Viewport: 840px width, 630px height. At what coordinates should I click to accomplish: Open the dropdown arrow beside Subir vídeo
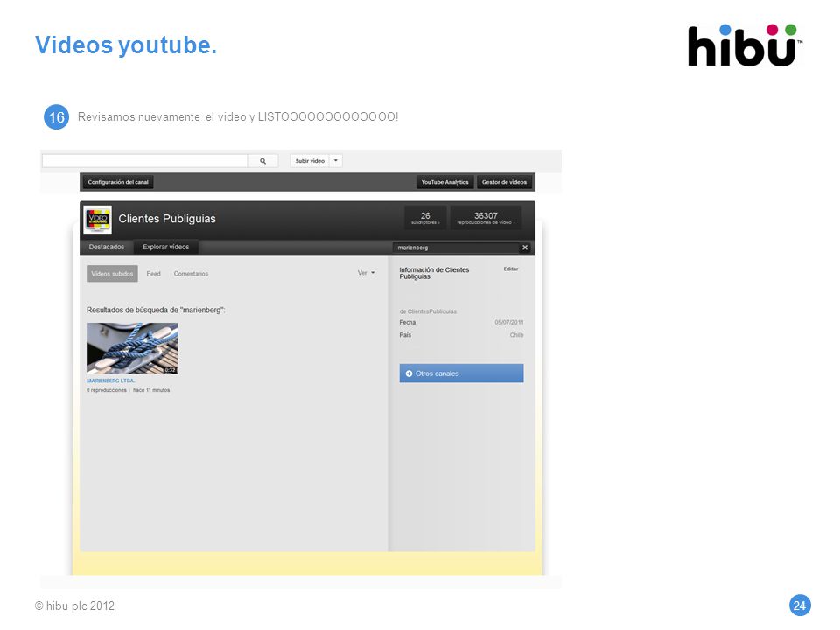pyautogui.click(x=336, y=161)
